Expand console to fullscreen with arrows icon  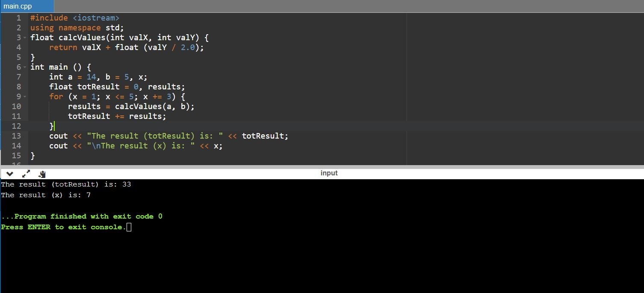point(26,174)
